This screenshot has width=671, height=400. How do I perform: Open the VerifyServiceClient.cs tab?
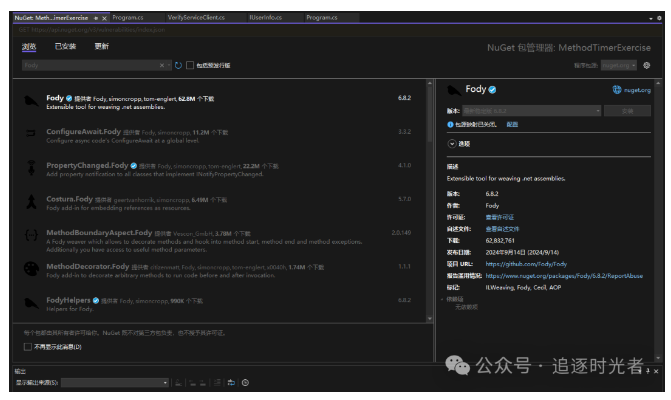coord(196,18)
